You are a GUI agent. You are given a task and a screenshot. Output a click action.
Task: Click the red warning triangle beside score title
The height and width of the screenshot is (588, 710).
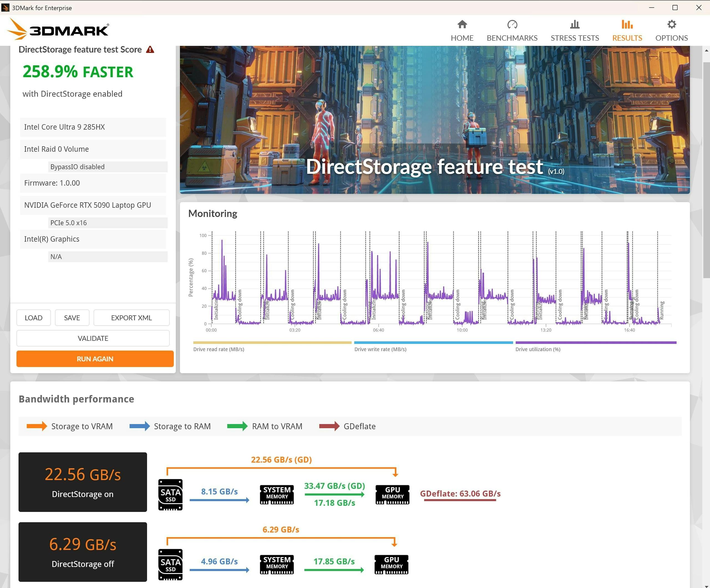pos(150,50)
